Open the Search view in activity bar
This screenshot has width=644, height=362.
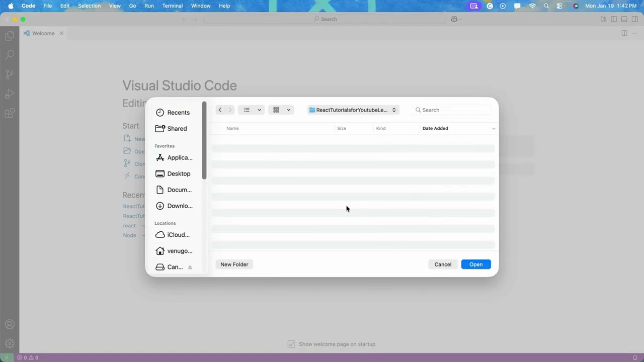(x=9, y=55)
